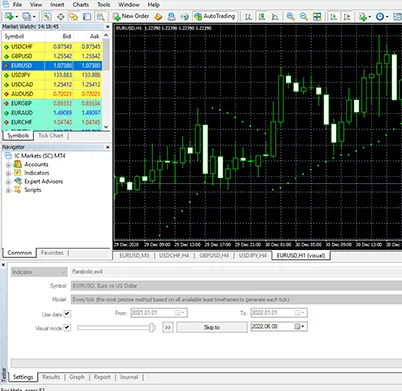The image size is (402, 391).
Task: Toggle the Strategy Tester icon
Action: [100, 16]
